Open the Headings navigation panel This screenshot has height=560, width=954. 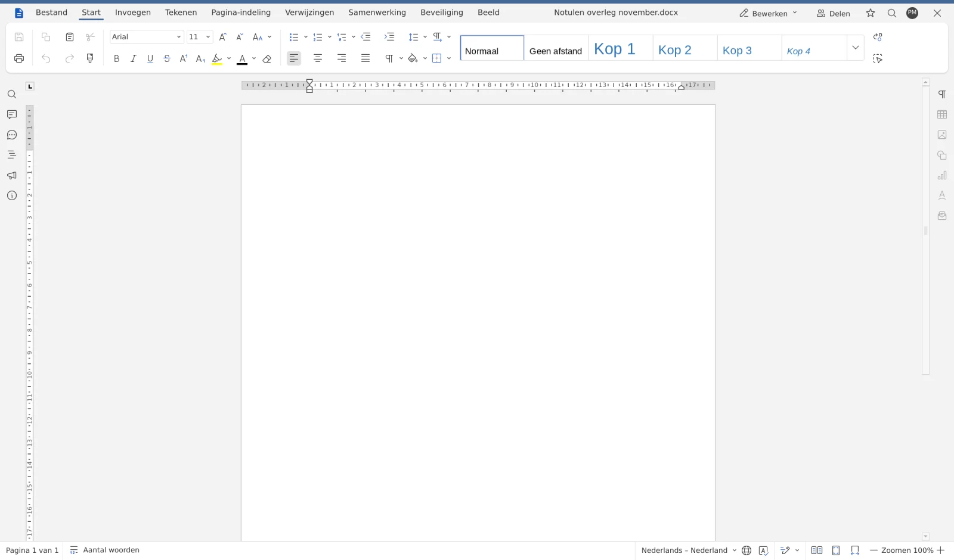(x=12, y=155)
